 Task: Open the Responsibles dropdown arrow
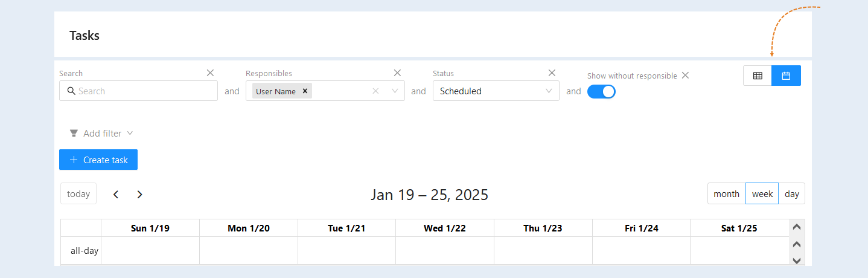[395, 91]
